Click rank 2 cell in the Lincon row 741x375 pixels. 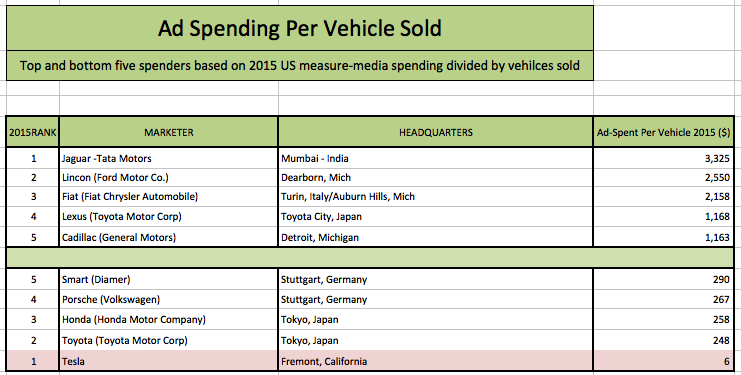click(33, 178)
